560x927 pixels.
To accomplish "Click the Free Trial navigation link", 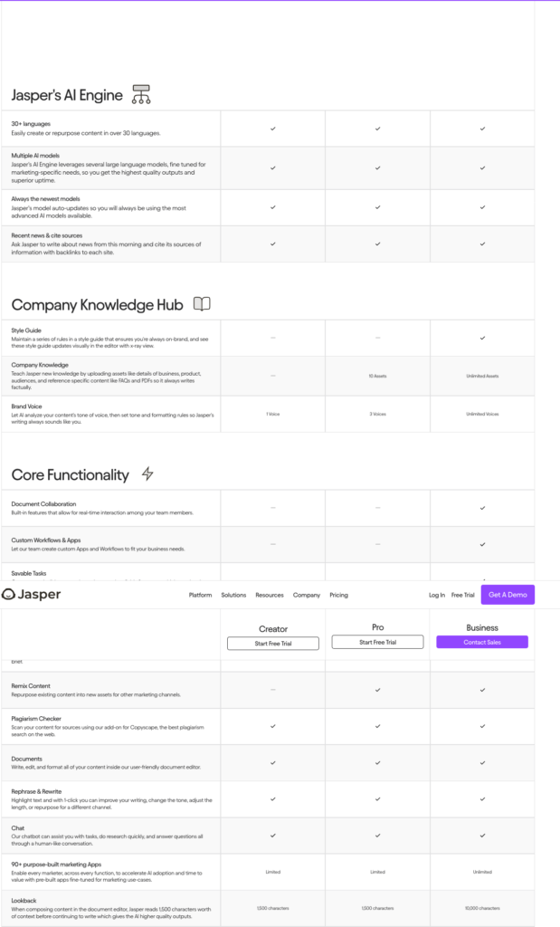I will click(x=462, y=595).
